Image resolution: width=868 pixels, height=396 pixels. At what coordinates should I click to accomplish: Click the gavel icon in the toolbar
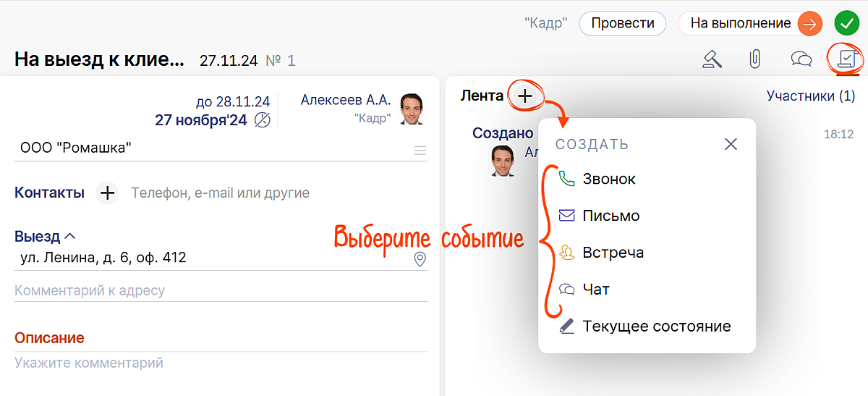(x=712, y=59)
